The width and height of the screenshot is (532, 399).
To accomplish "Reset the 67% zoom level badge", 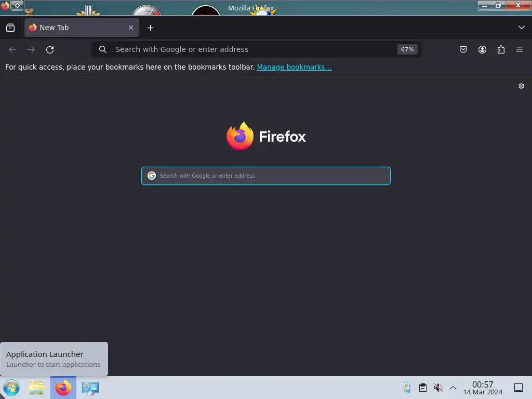I will pyautogui.click(x=407, y=49).
